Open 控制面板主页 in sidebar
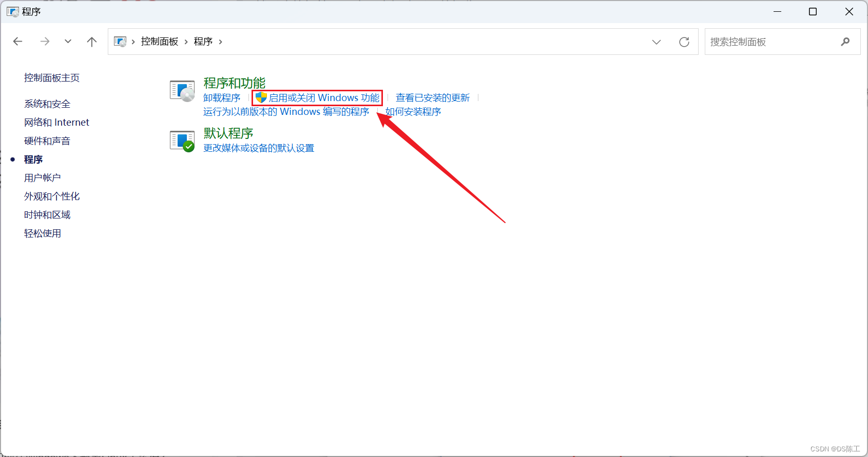This screenshot has width=868, height=457. [52, 78]
